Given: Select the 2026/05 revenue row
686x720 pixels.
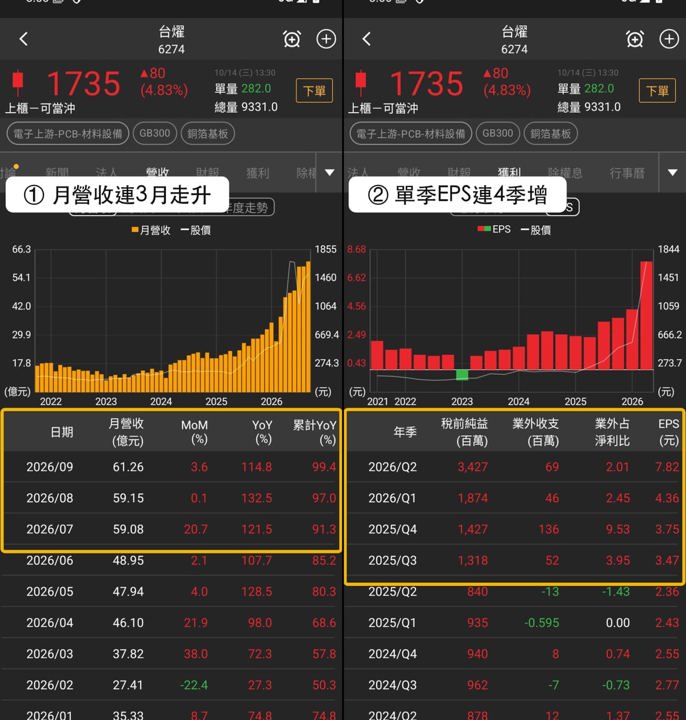Looking at the screenshot, I should pyautogui.click(x=171, y=591).
